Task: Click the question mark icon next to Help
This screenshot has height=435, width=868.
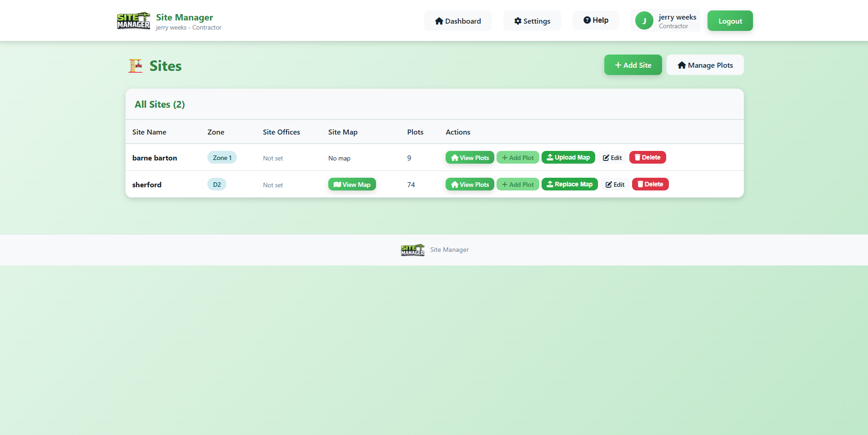Action: coord(588,20)
